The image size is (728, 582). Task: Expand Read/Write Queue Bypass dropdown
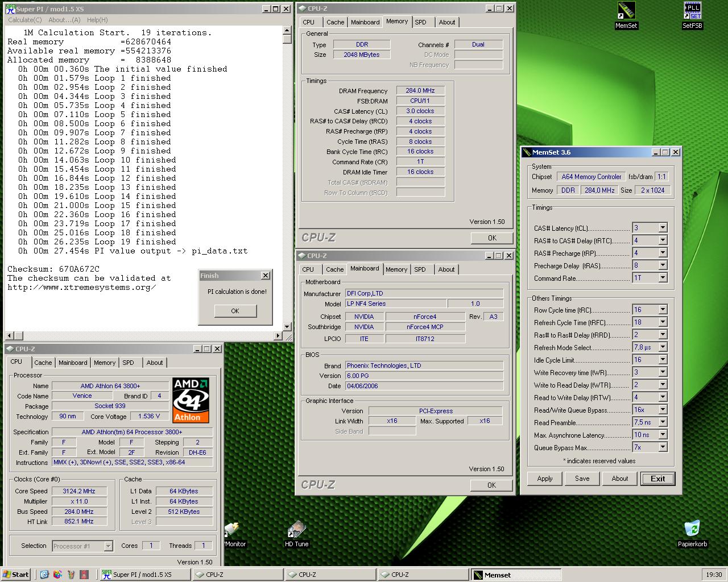click(x=663, y=410)
